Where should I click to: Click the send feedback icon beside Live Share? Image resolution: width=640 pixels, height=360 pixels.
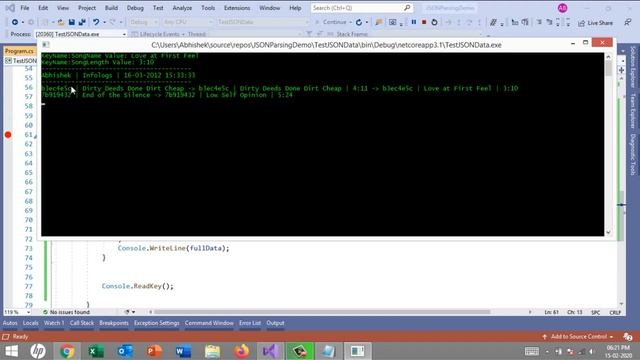pos(627,22)
